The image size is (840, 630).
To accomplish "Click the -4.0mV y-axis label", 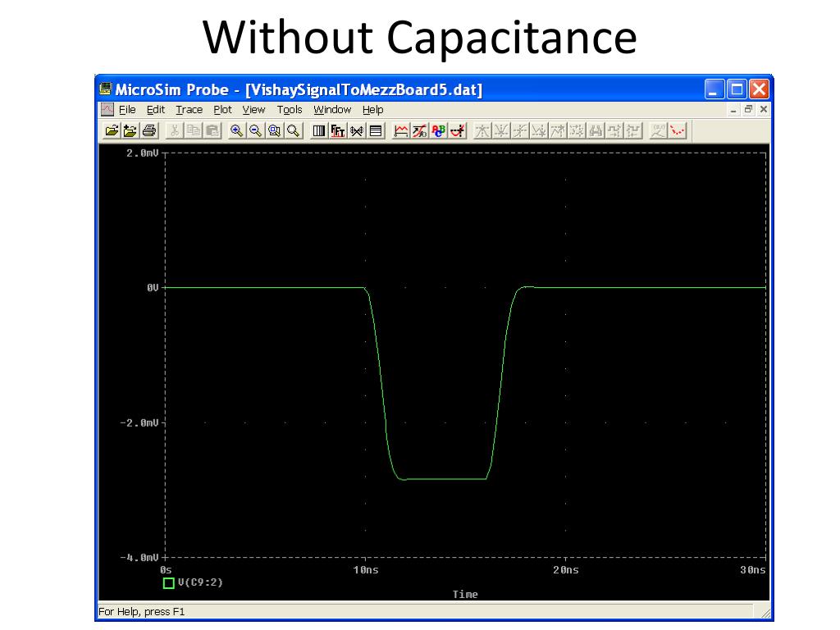I will click(139, 558).
